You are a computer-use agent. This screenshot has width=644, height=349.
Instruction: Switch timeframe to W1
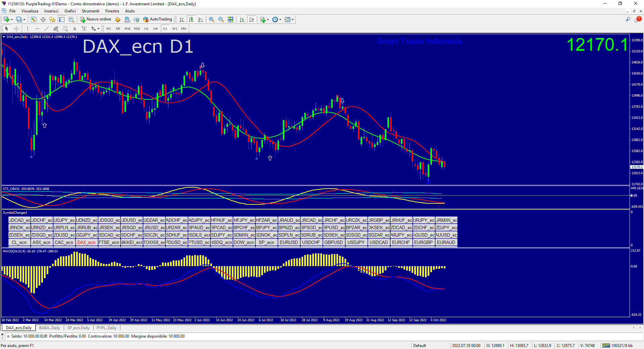[x=175, y=29]
